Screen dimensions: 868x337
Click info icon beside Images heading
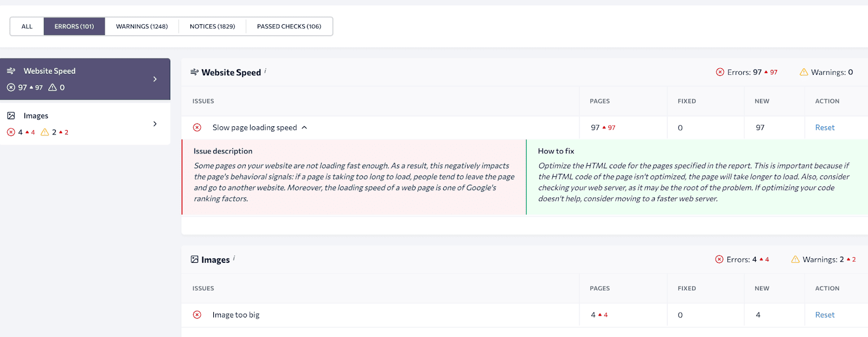(234, 258)
